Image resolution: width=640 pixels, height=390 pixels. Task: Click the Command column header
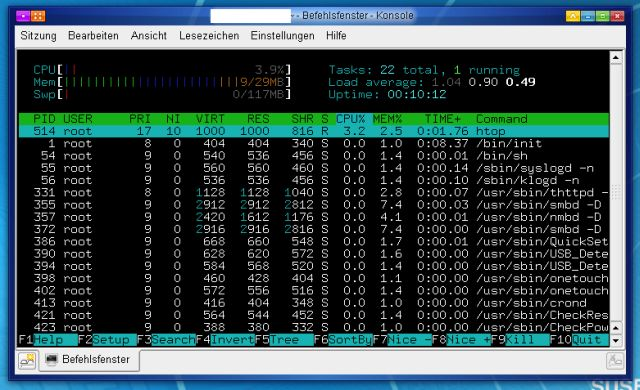(x=502, y=119)
